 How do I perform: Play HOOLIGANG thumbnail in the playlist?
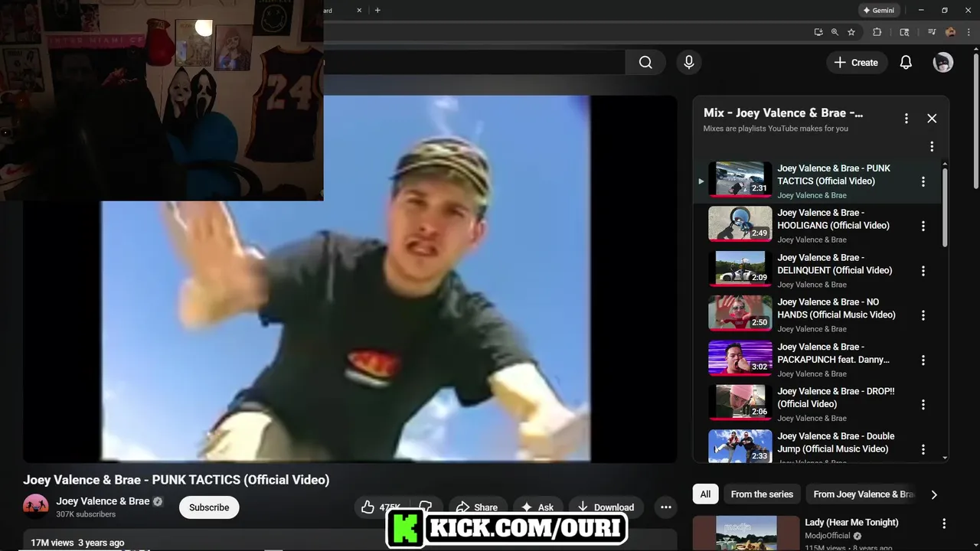(x=740, y=224)
